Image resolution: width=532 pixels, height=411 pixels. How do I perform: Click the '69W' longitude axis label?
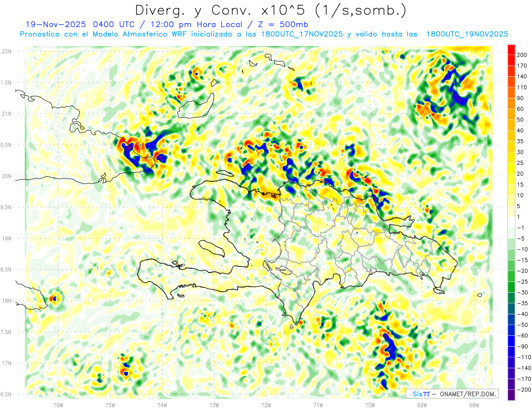(x=422, y=405)
